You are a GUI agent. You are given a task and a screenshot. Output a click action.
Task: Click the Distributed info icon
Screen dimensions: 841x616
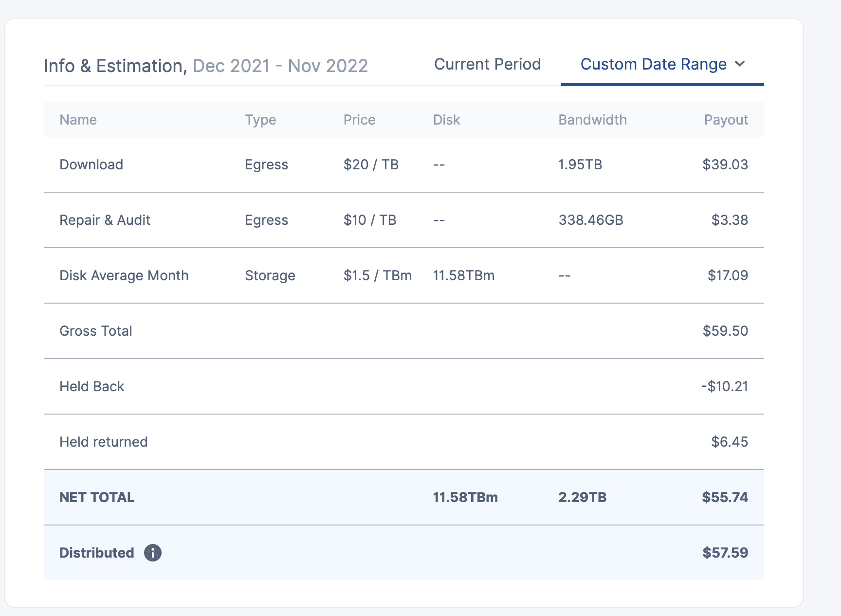[x=152, y=553]
